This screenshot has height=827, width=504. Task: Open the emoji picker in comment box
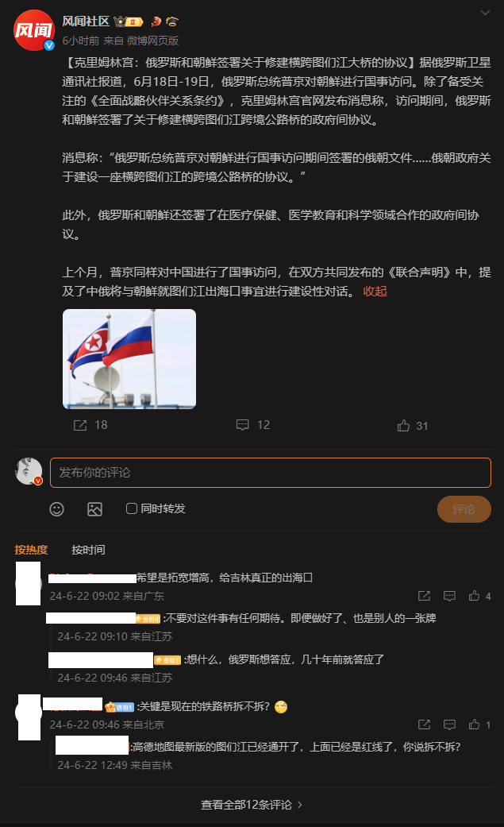57,509
